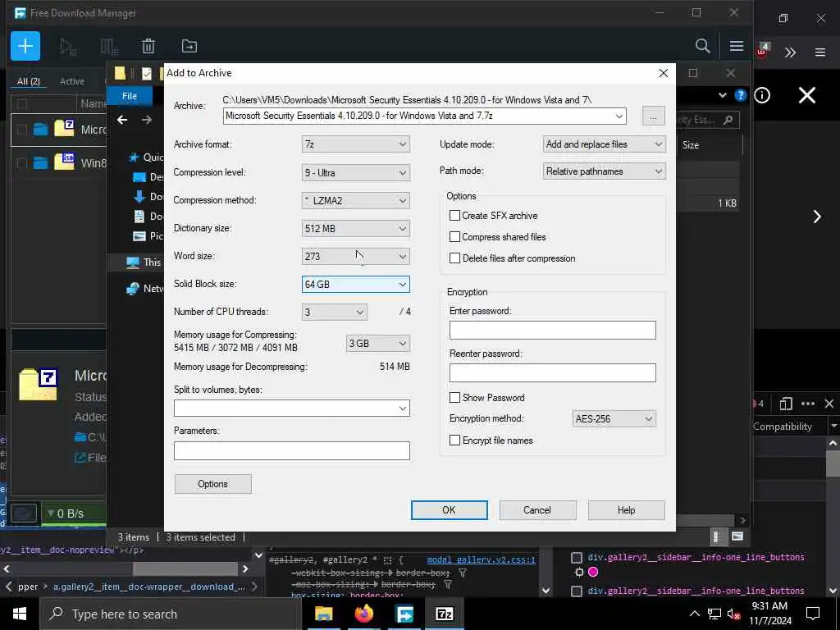This screenshot has width=840, height=630.
Task: Click the pause downloads toolbar icon
Action: [x=109, y=47]
